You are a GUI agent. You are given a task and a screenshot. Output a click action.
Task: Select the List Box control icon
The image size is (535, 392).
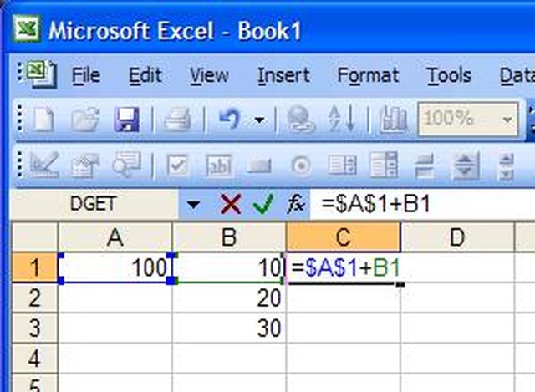[342, 165]
